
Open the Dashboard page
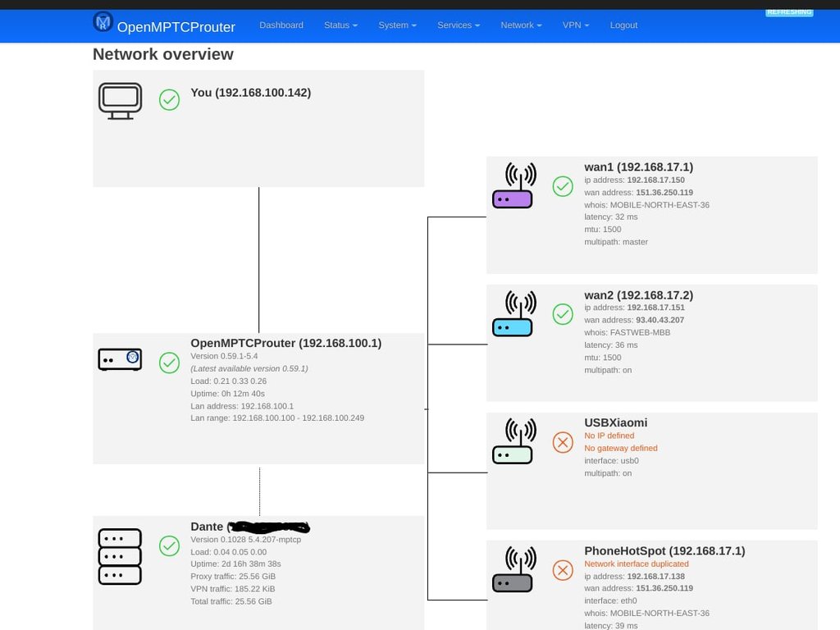click(281, 25)
